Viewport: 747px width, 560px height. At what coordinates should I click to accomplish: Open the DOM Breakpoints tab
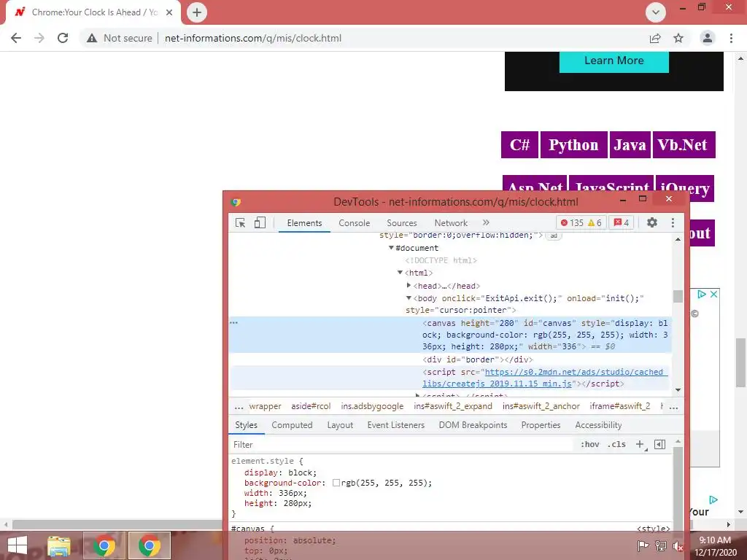pos(473,425)
